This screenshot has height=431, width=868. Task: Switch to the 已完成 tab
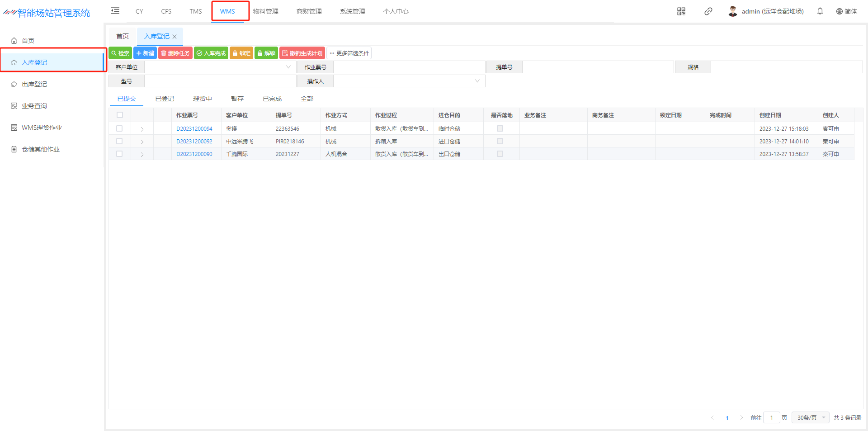[x=272, y=99]
